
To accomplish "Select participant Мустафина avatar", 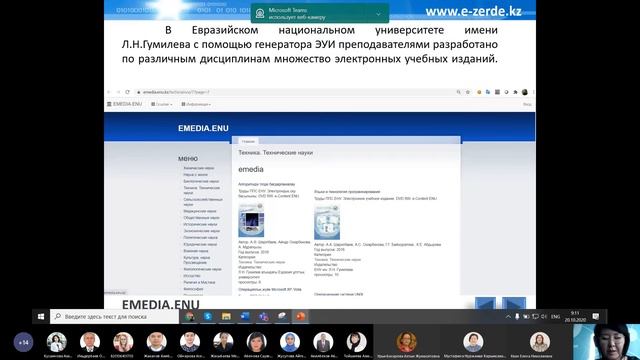I will [x=473, y=342].
